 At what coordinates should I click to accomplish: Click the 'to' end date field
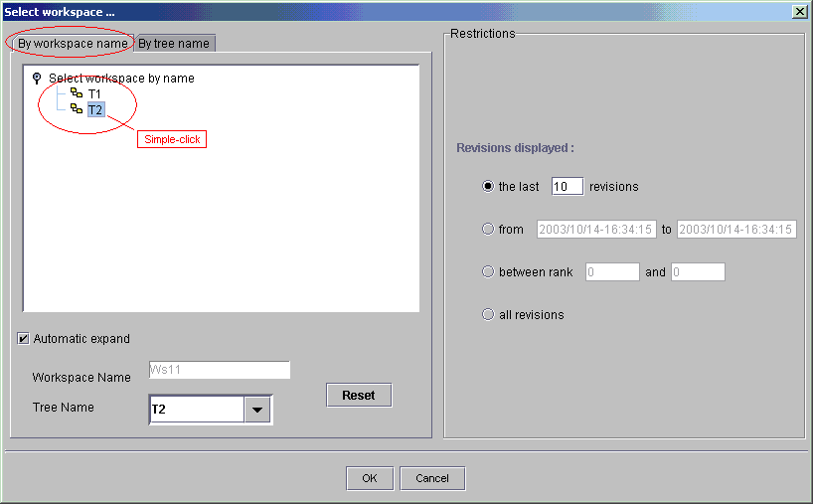(x=736, y=230)
